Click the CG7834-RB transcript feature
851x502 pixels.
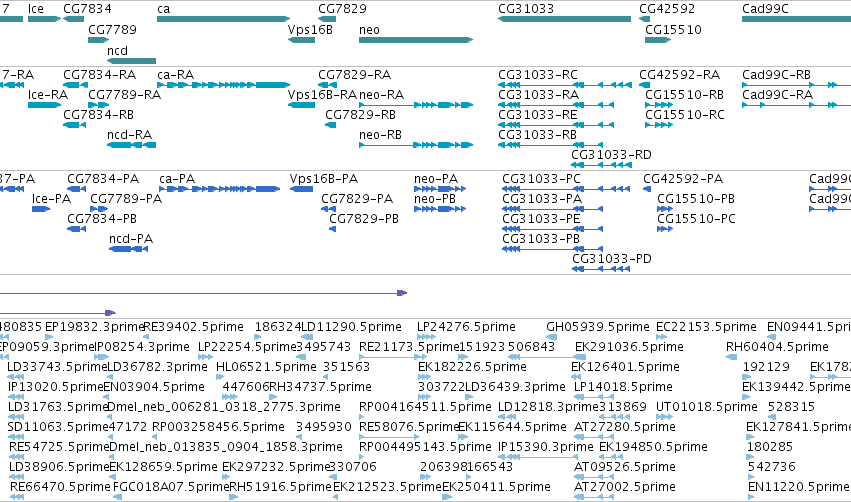coord(74,125)
